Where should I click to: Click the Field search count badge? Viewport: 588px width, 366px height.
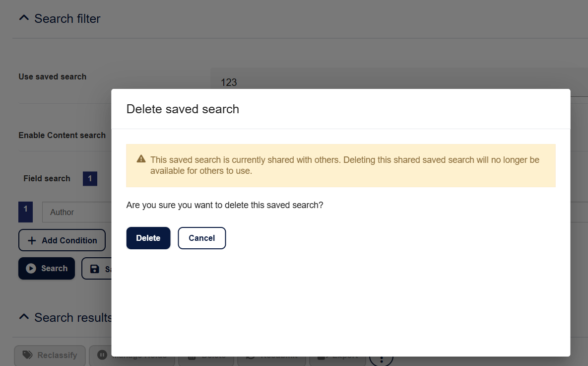click(x=90, y=179)
